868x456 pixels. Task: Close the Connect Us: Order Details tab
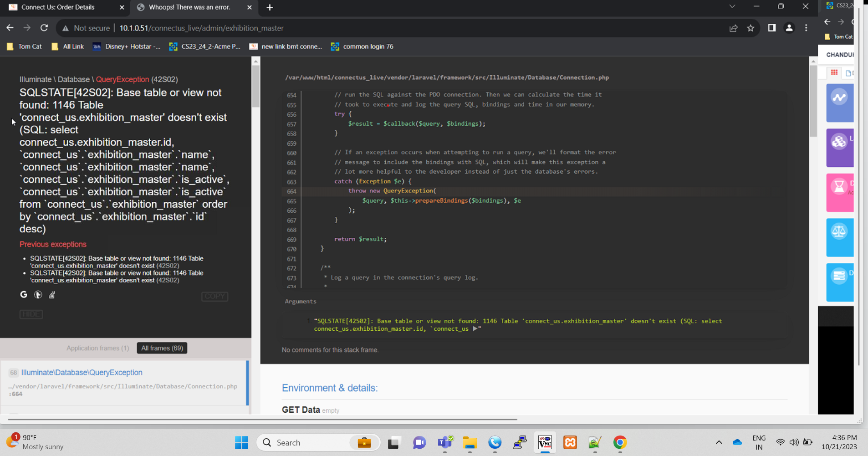(x=122, y=7)
